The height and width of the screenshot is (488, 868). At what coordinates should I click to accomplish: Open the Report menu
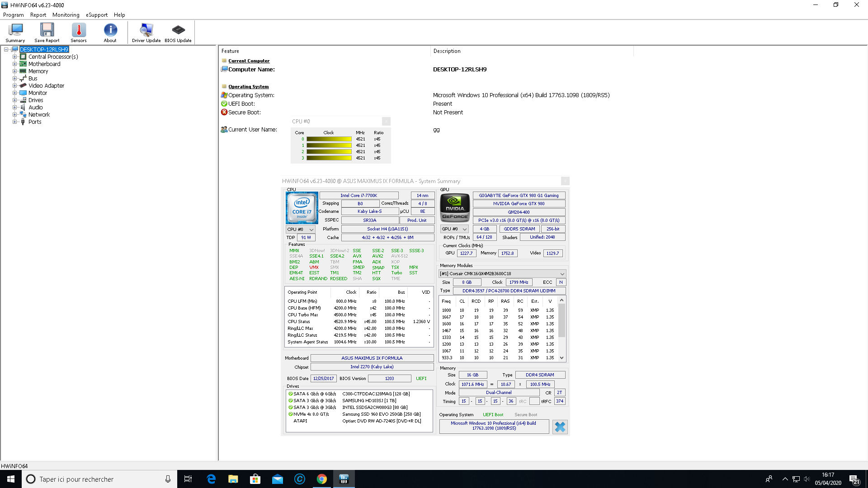tap(38, 15)
